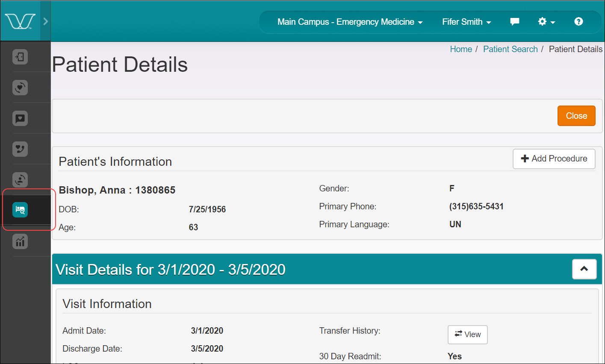Click the door entry icon in sidebar

point(20,57)
